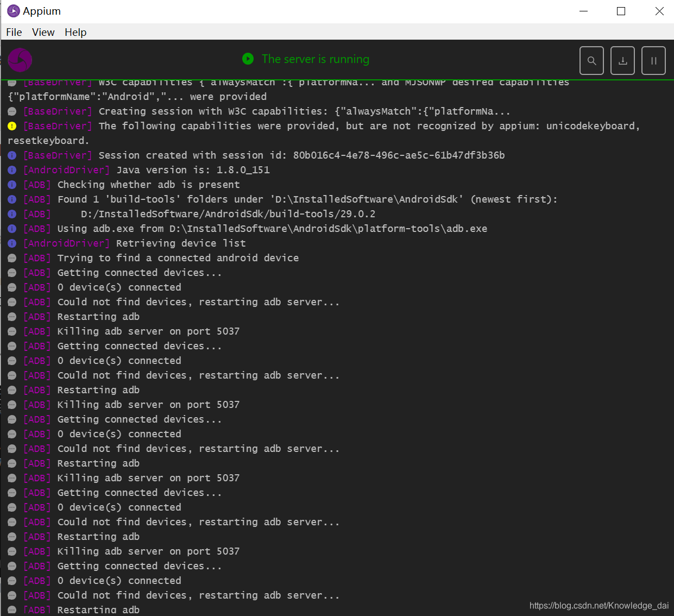Click the purple Appium logo in header
The height and width of the screenshot is (616, 674).
click(x=20, y=60)
